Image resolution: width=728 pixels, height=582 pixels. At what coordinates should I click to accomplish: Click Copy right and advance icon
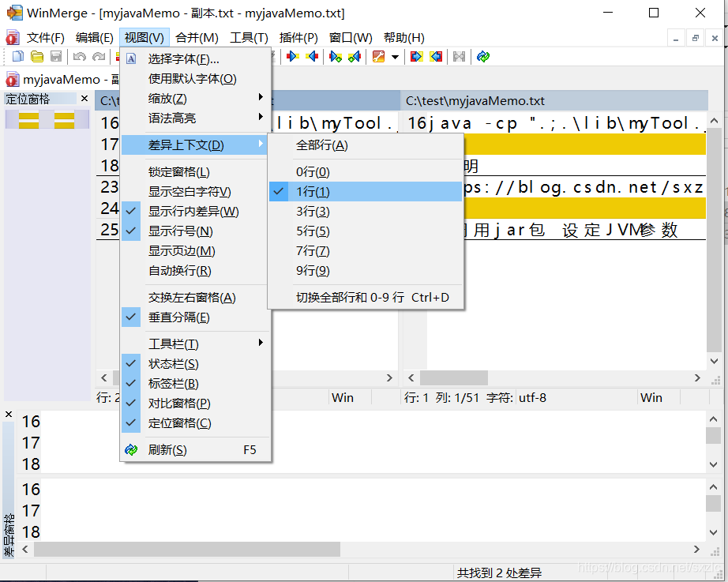[x=336, y=57]
